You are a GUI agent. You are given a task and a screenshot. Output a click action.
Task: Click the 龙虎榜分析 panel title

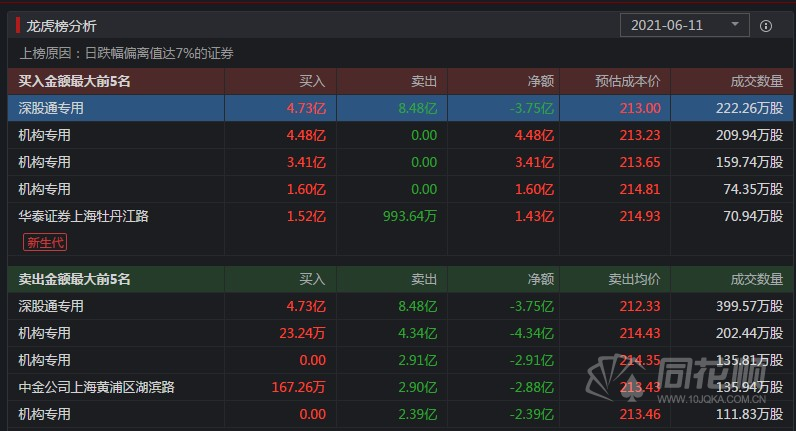click(x=61, y=26)
